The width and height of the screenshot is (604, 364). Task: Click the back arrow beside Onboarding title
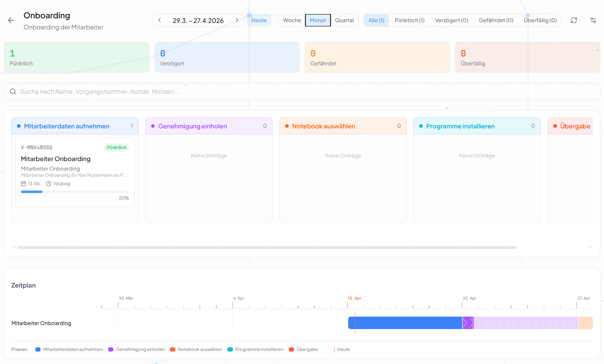coord(11,20)
